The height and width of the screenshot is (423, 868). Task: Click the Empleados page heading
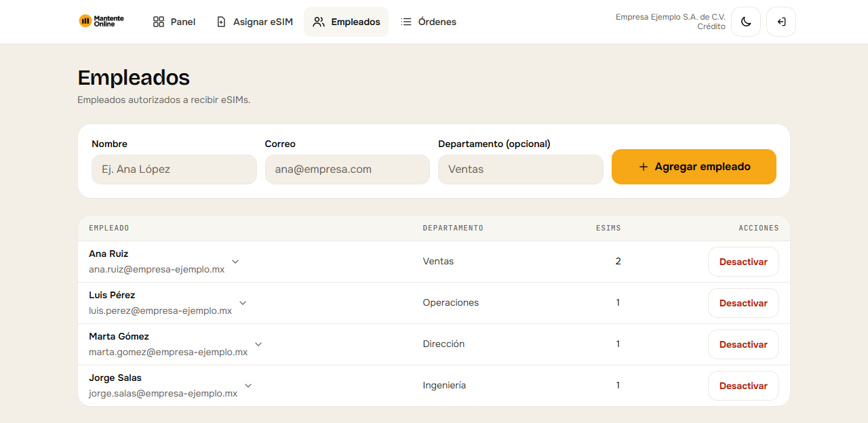pyautogui.click(x=134, y=77)
